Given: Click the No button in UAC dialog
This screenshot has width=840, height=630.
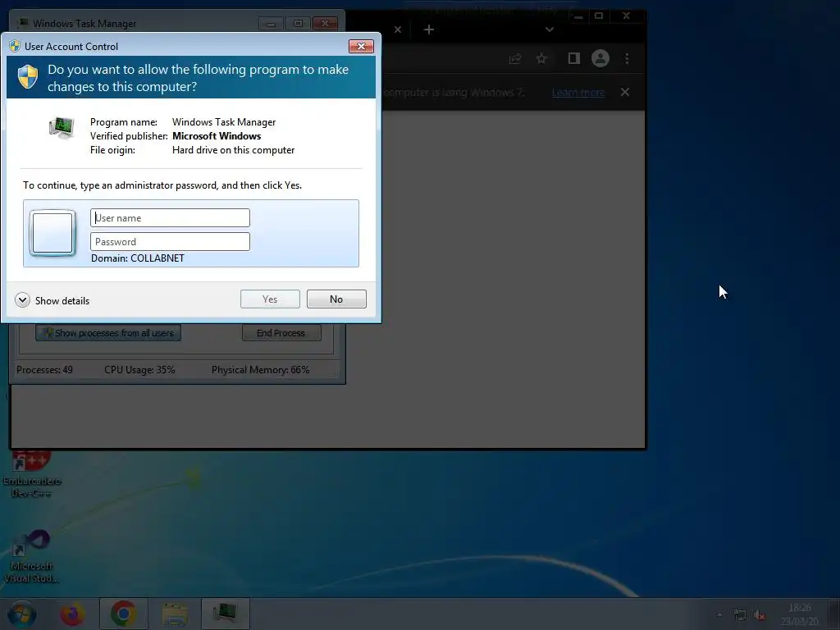Looking at the screenshot, I should (x=336, y=299).
